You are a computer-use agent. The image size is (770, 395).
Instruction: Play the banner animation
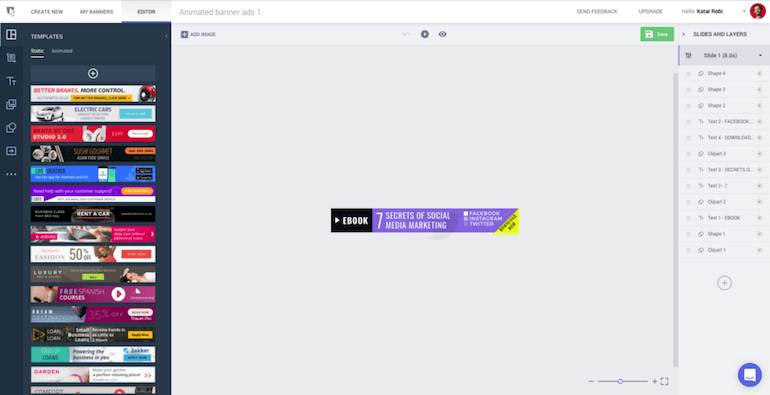click(425, 34)
